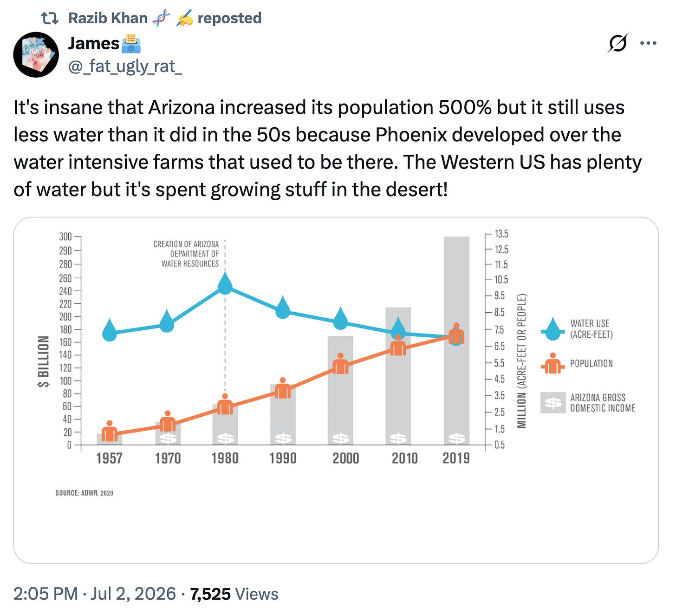The image size is (676, 616).
Task: Open Razib Khan's profile link
Action: click(108, 18)
